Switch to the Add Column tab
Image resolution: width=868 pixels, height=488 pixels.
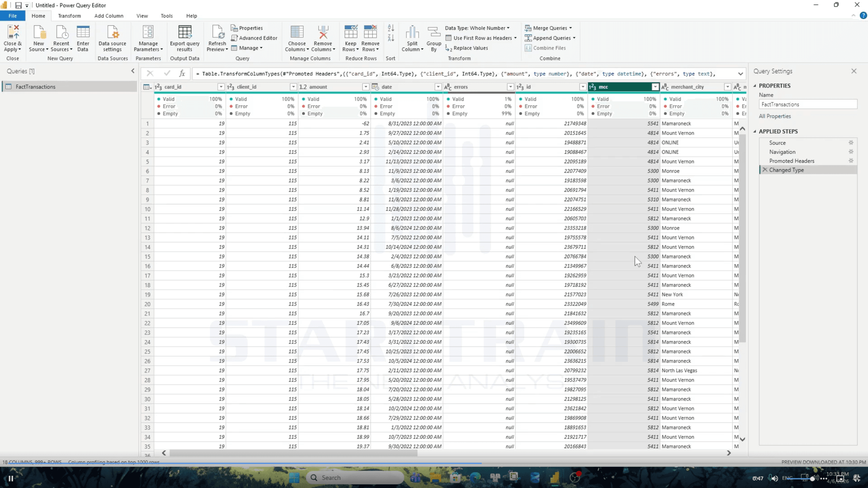tap(109, 16)
